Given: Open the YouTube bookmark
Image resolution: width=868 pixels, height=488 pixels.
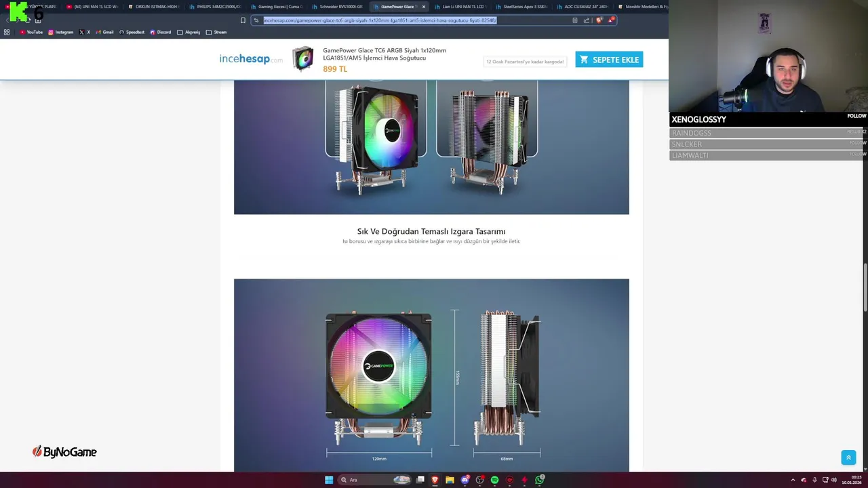Looking at the screenshot, I should [31, 32].
